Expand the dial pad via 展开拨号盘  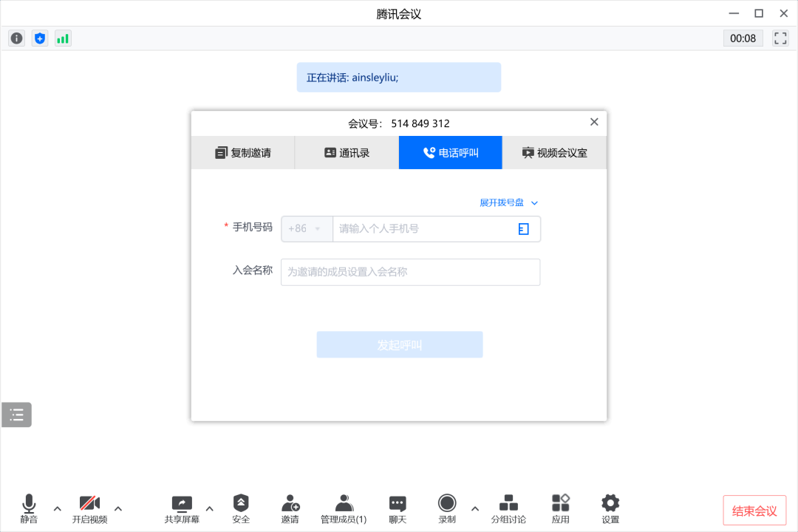pyautogui.click(x=509, y=202)
